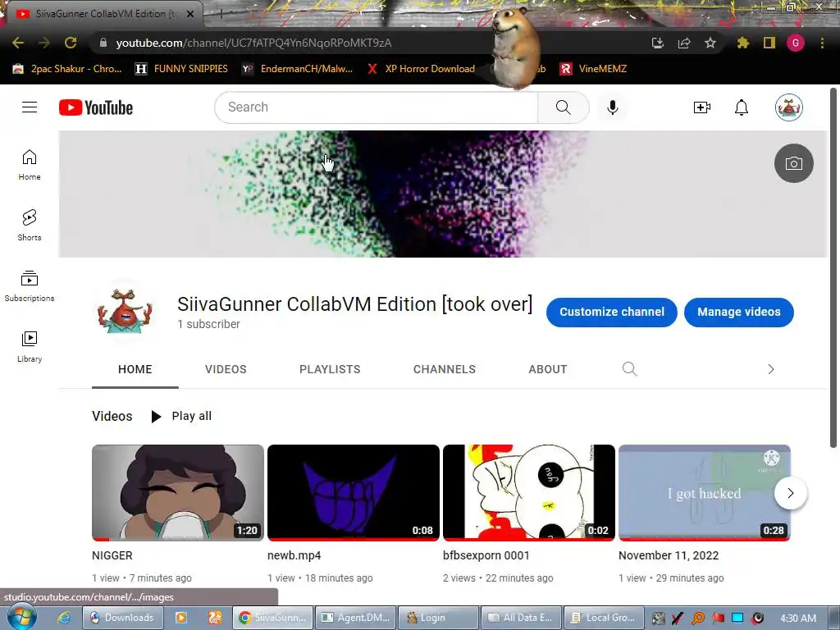840x630 pixels.
Task: Open the notifications bell
Action: point(742,107)
